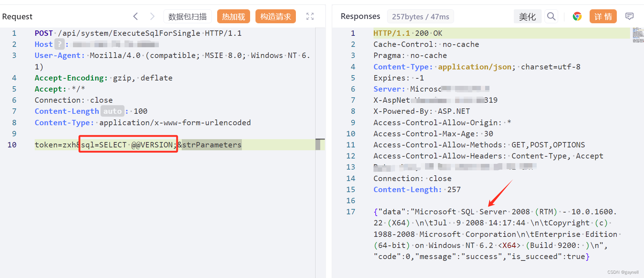Click the POST request line text

point(138,33)
